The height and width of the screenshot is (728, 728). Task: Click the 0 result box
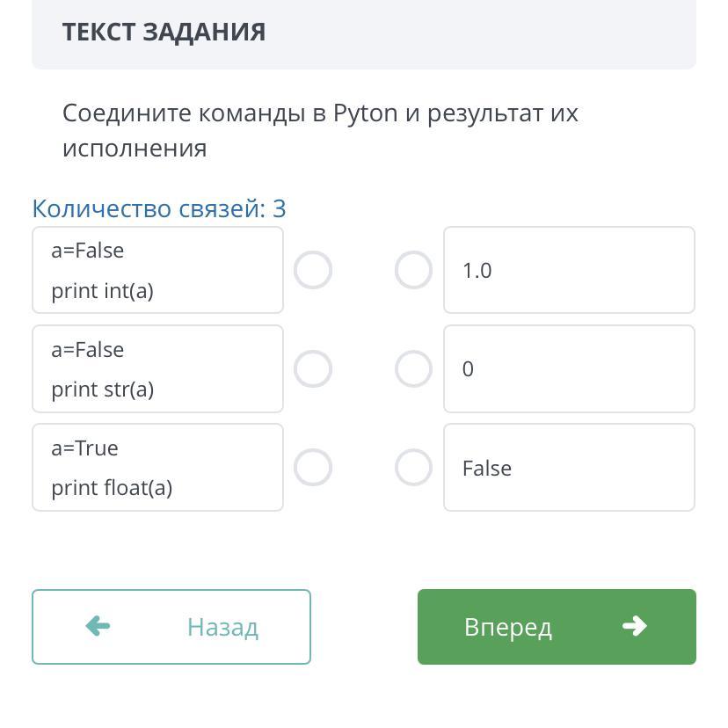(569, 369)
